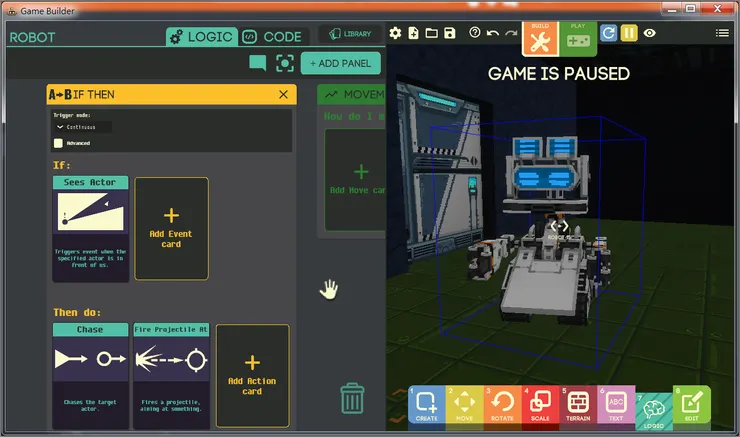Click the ROBOT actor title
Image resolution: width=740 pixels, height=437 pixels.
tap(32, 37)
